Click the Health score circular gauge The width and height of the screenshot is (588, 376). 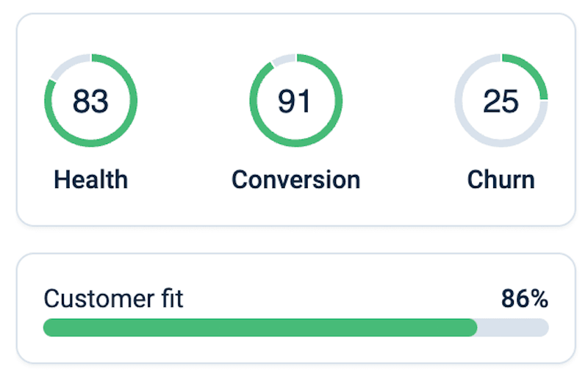[x=91, y=101]
